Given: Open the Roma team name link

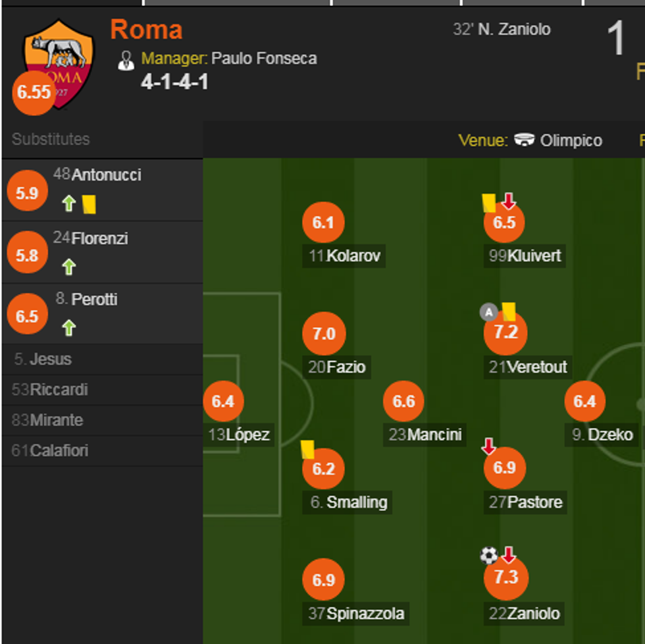Looking at the screenshot, I should pos(146,30).
